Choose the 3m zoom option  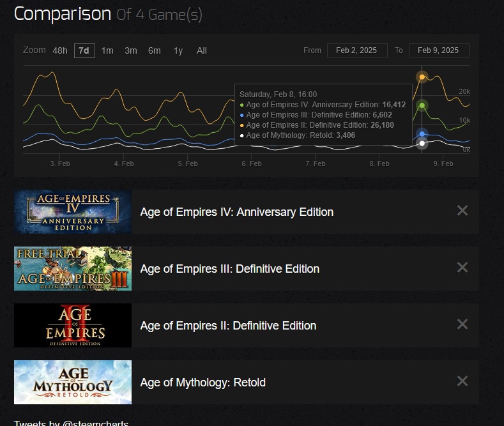click(x=131, y=50)
